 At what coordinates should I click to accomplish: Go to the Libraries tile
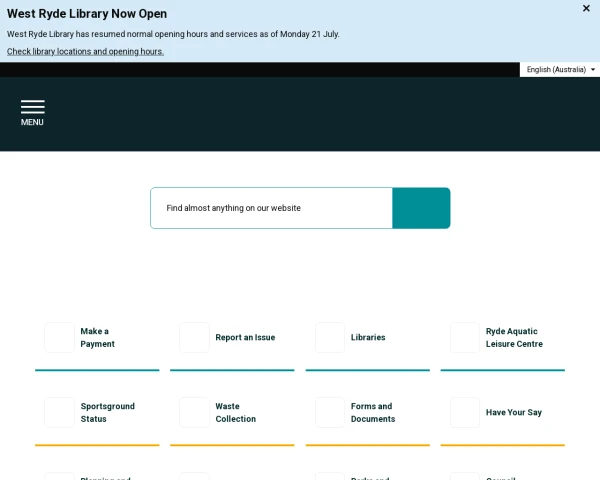click(x=368, y=338)
